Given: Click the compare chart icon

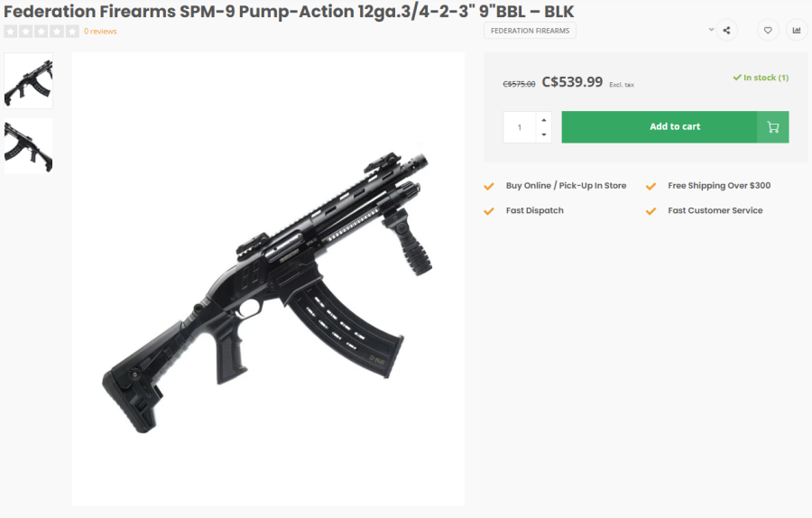Looking at the screenshot, I should [x=797, y=31].
